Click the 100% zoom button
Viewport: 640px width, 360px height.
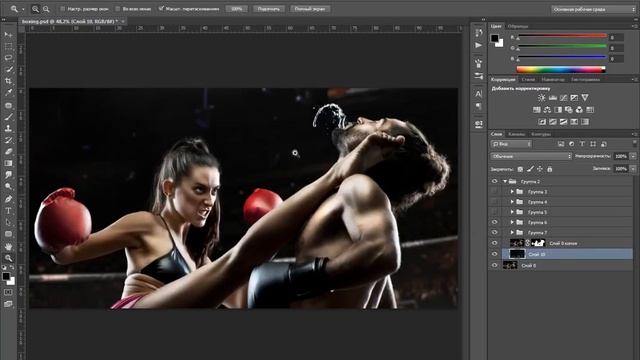pos(237,9)
